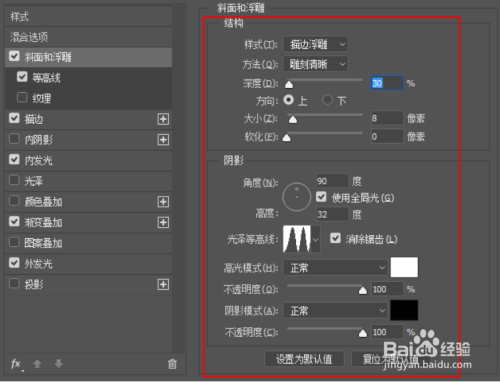Select the 上 direction radio button
Viewport: 500px width, 382px height.
pos(289,100)
